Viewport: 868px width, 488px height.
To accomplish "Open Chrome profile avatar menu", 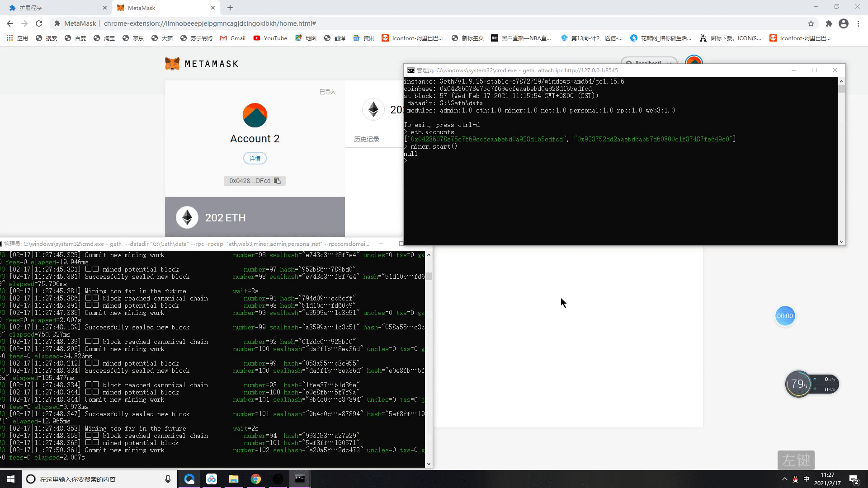I will point(844,23).
